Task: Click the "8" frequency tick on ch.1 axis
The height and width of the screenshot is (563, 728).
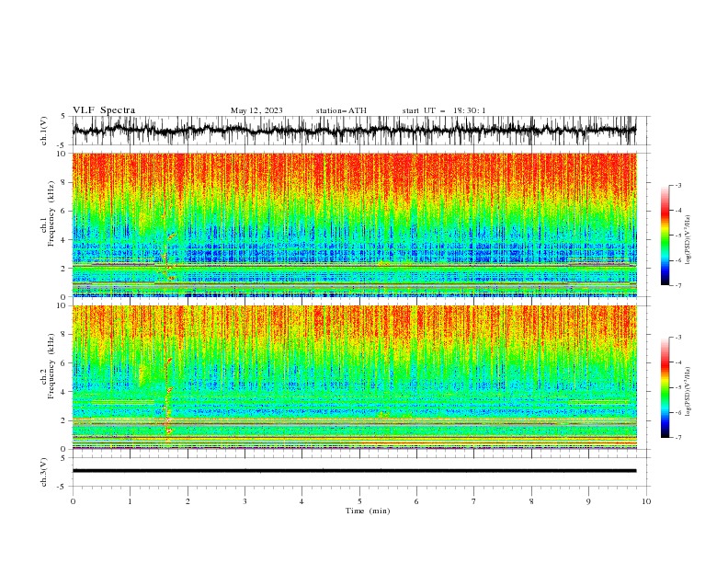Action: click(x=65, y=182)
